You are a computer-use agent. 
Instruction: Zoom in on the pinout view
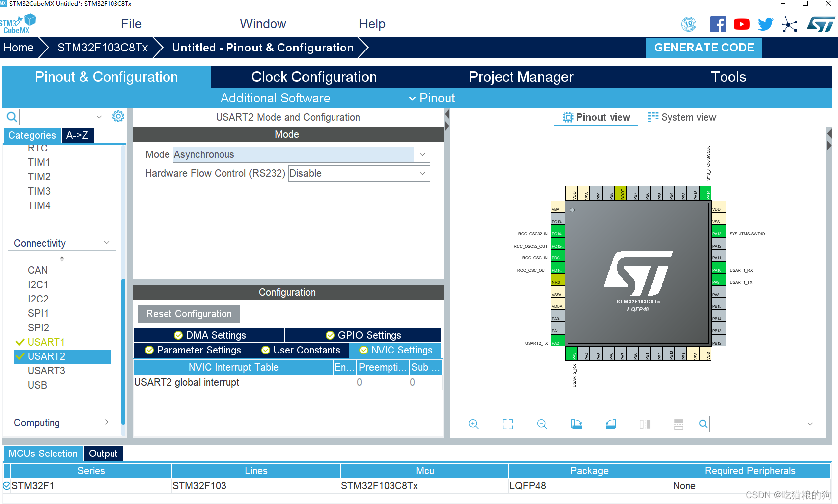(474, 424)
